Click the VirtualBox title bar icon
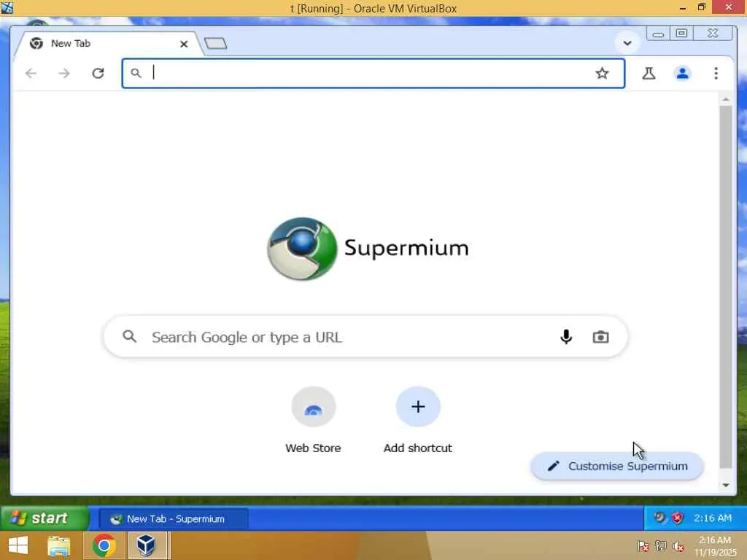 [x=7, y=7]
